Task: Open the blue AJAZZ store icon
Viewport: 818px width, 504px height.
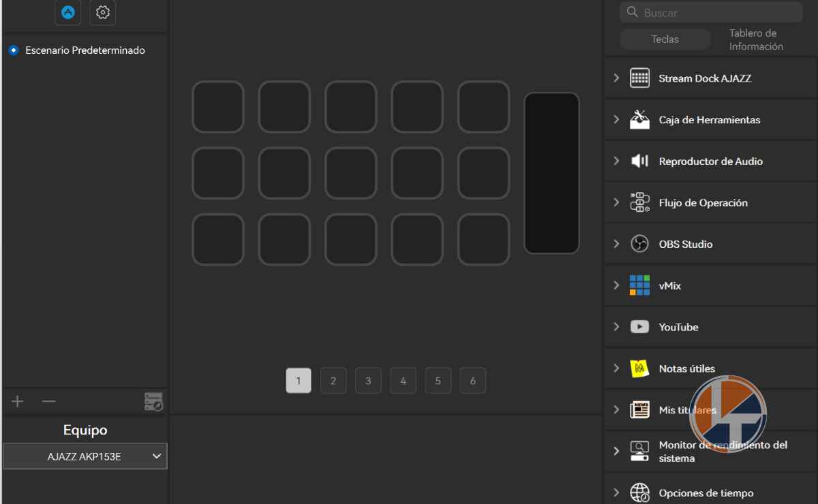Action: 68,12
